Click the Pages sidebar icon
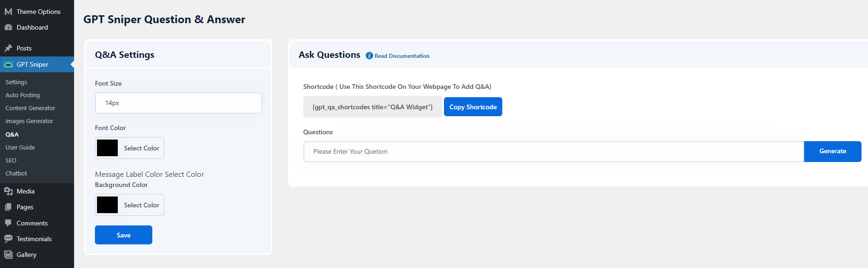This screenshot has height=268, width=868. [x=8, y=207]
